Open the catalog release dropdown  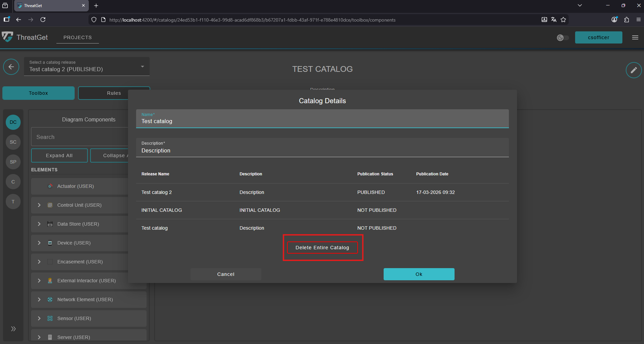(x=86, y=66)
